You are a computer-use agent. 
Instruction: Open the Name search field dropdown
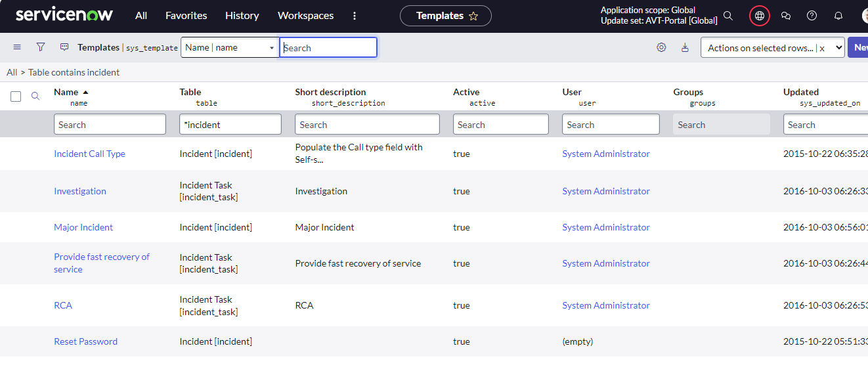(271, 47)
